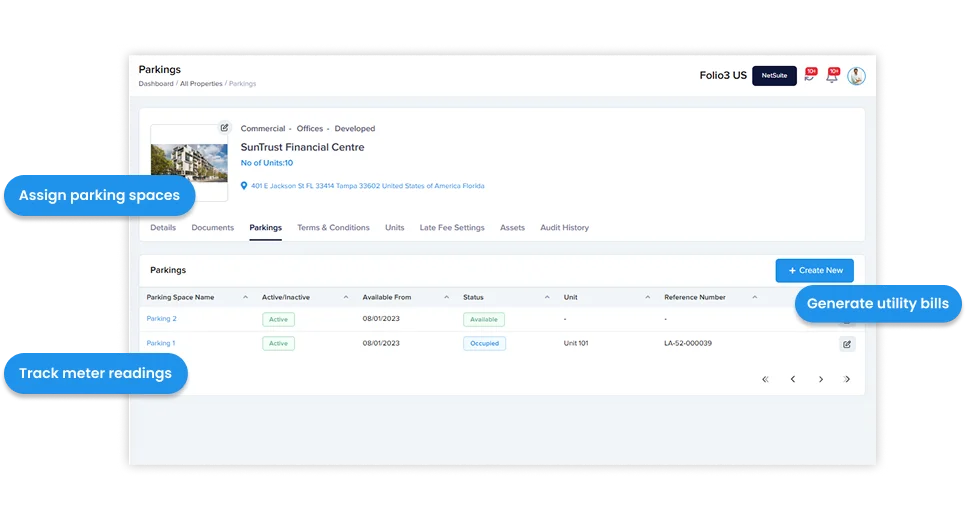Image resolution: width=966 pixels, height=520 pixels.
Task: Sort by Reference Number column arrow
Action: (755, 297)
